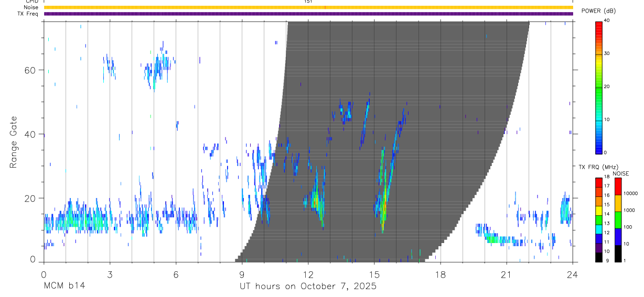644x297 pixels.
Task: Click the '17' label on TX FRQ scale
Action: coord(607,186)
